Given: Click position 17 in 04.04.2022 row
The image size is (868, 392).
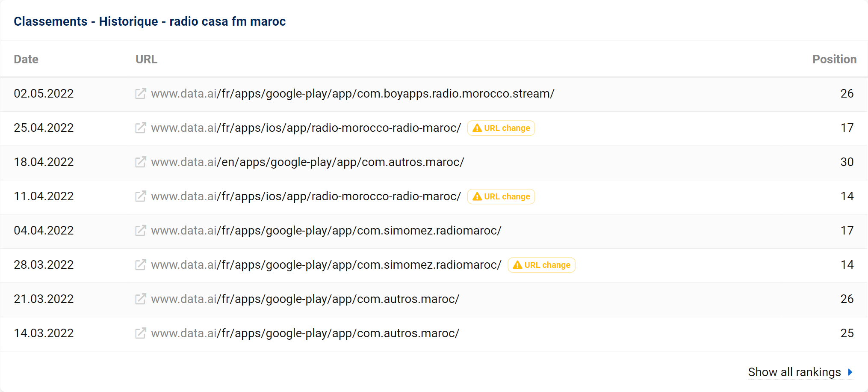Looking at the screenshot, I should pos(847,230).
